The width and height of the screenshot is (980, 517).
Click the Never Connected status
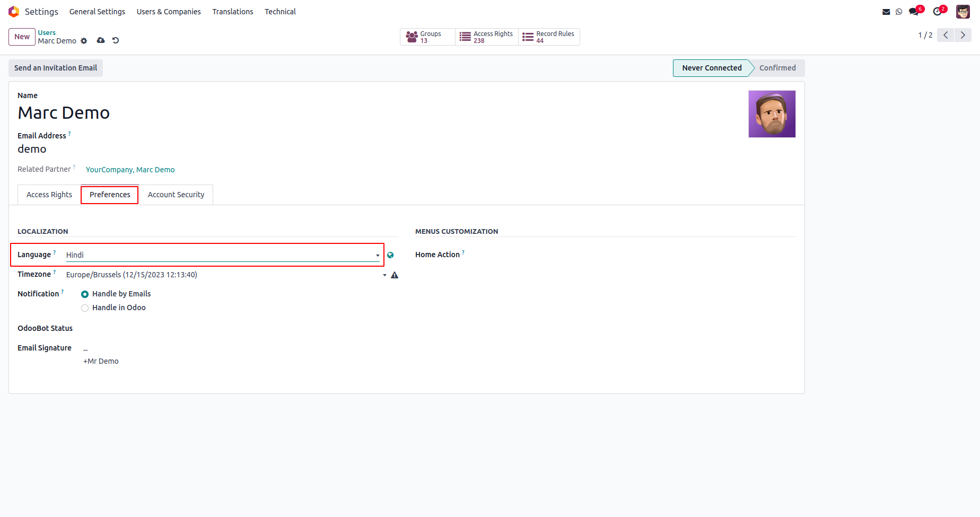click(x=712, y=68)
